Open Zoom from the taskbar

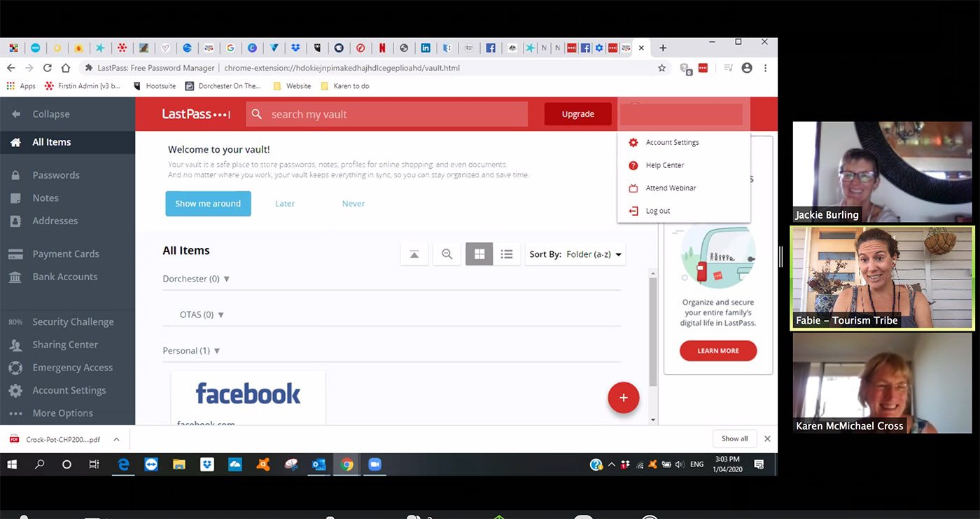(374, 464)
